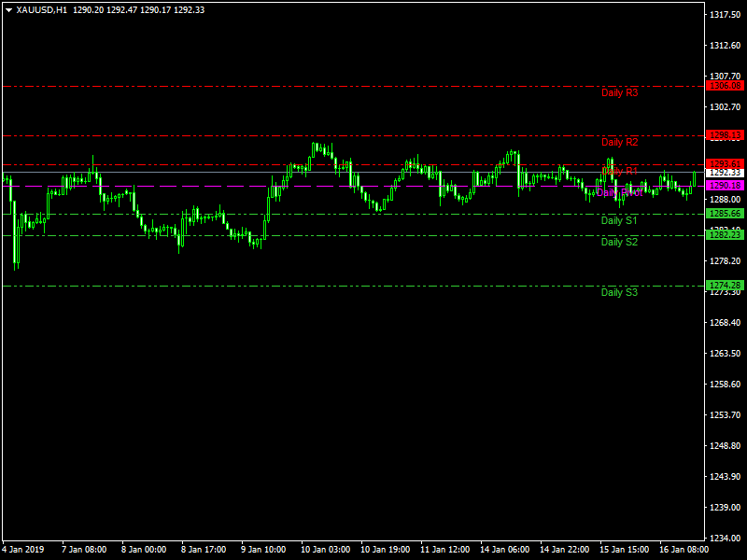The image size is (747, 560).
Task: Click the white 1292.33 current price tag
Action: (725, 173)
